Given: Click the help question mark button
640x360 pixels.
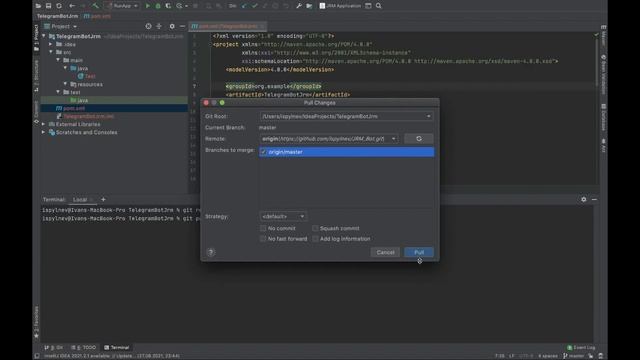Looking at the screenshot, I should pyautogui.click(x=211, y=252).
